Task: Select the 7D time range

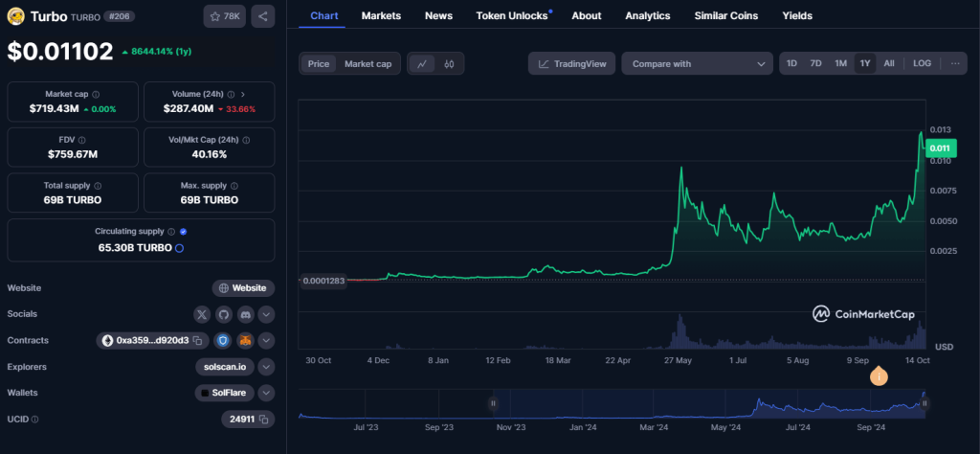Action: pos(815,63)
